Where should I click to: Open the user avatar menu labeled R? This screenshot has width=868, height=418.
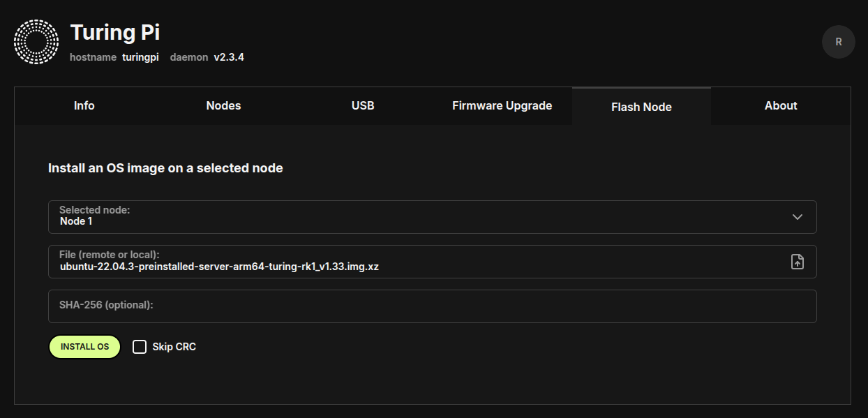tap(838, 42)
